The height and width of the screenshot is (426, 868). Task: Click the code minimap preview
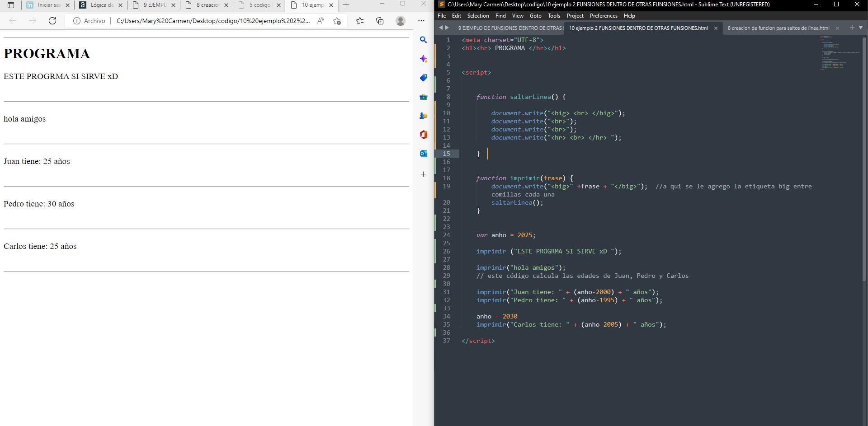point(839,52)
